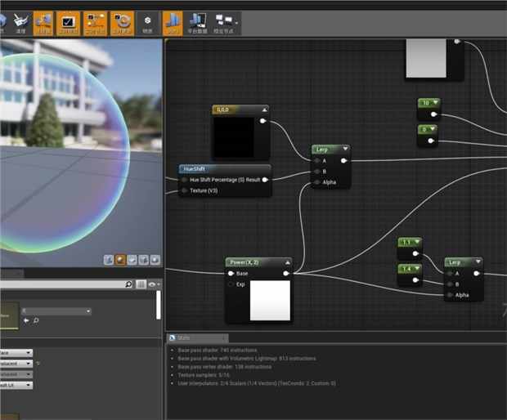
Task: Click the details panel vertical scrollbar
Action: (x=159, y=305)
